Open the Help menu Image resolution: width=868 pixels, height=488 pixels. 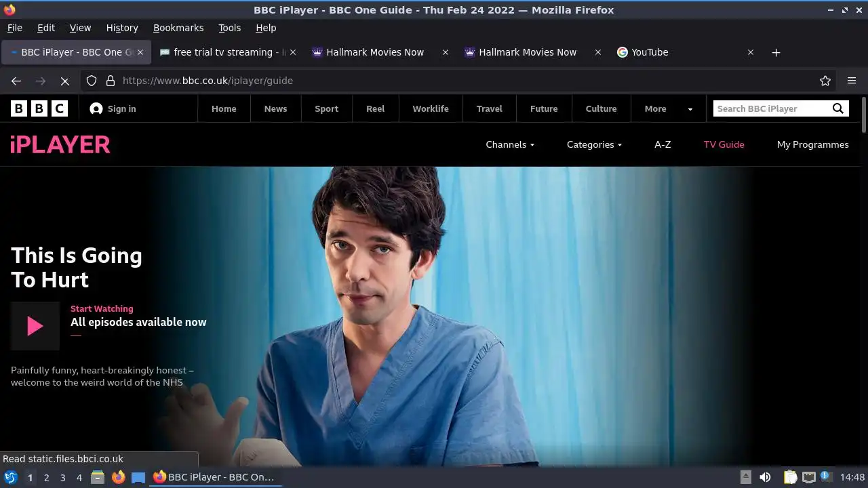[x=266, y=28]
